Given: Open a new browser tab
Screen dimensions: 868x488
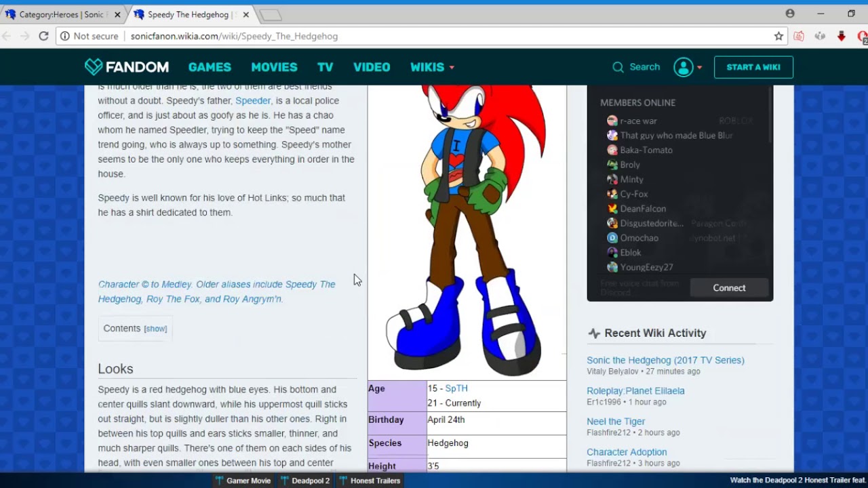Looking at the screenshot, I should 270,15.
